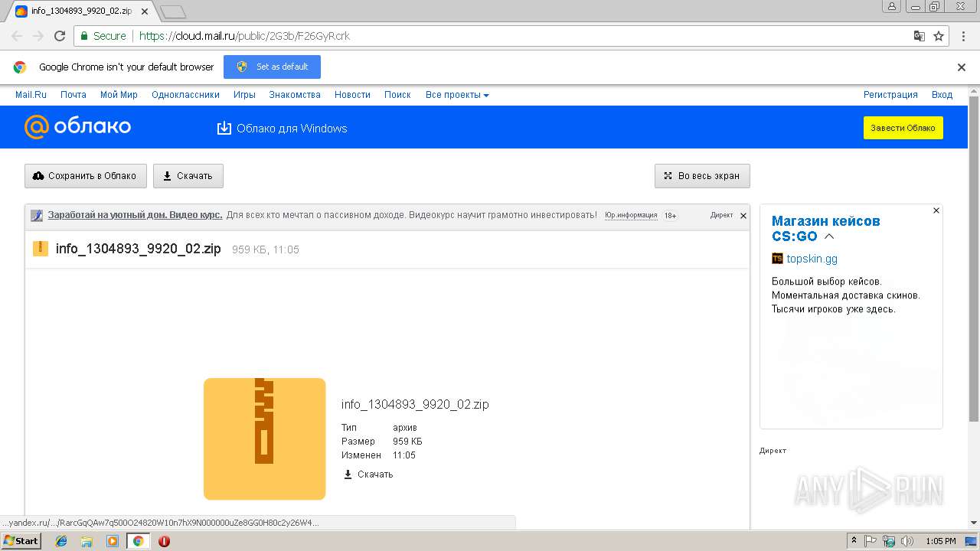
Task: Open a new browser tab
Action: click(x=174, y=11)
